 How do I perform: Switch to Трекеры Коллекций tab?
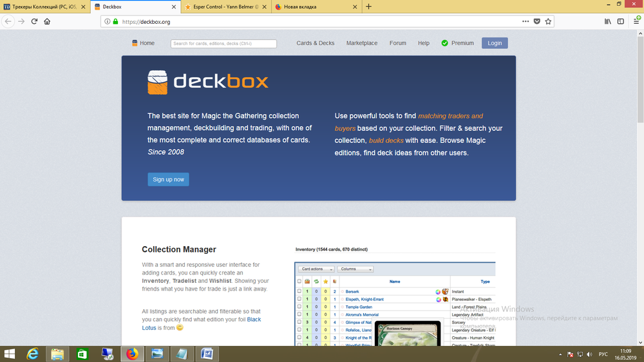coord(45,6)
